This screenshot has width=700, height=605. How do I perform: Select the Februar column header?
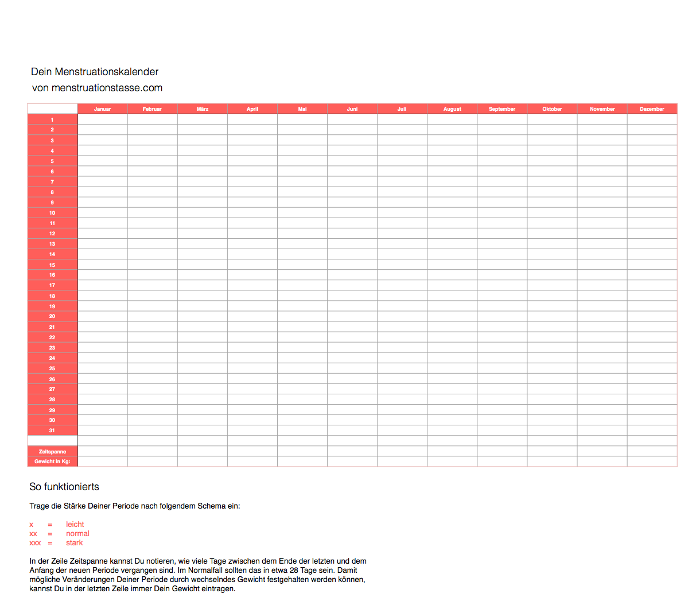(x=152, y=109)
